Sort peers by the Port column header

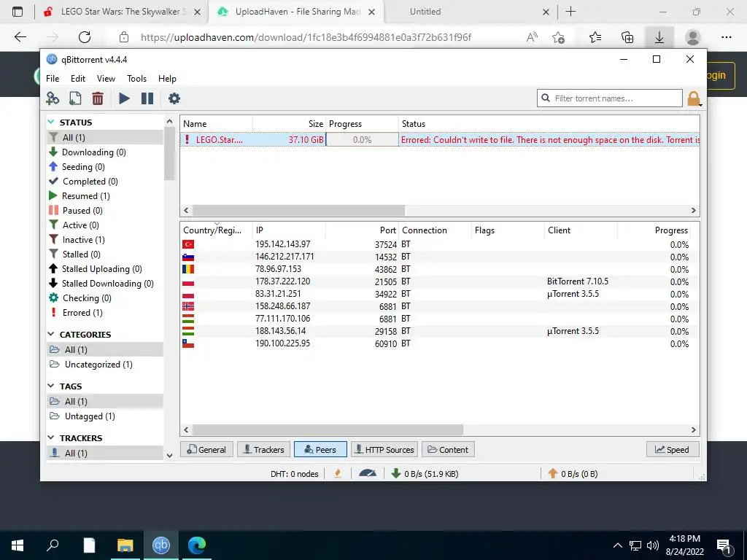362,230
